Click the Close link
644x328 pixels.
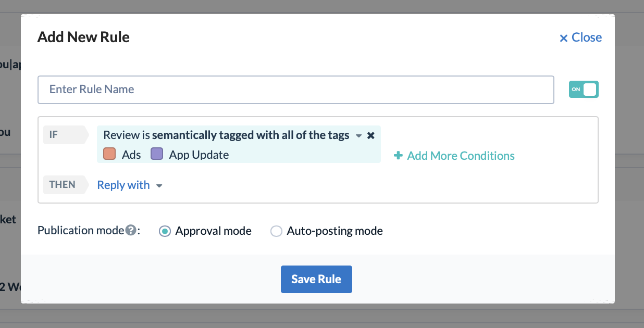coord(587,37)
